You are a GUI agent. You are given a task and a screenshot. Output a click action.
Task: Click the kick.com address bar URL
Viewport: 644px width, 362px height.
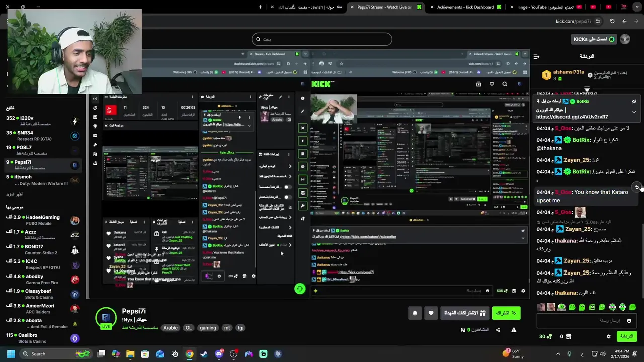[x=573, y=21]
